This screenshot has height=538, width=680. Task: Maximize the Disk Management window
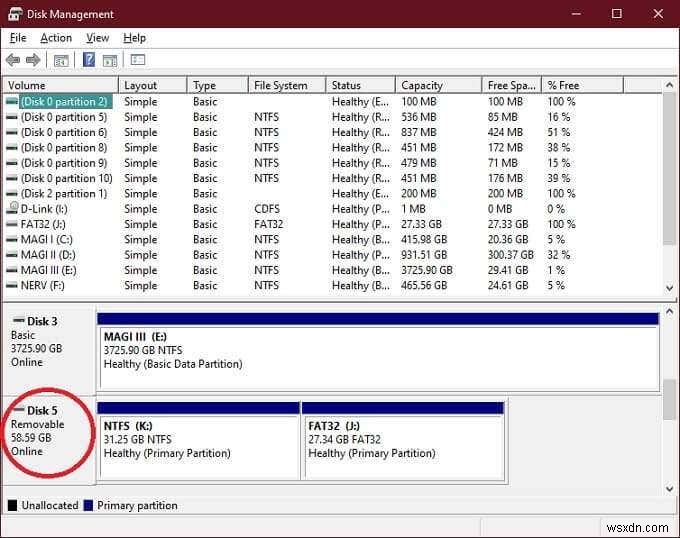coord(617,14)
